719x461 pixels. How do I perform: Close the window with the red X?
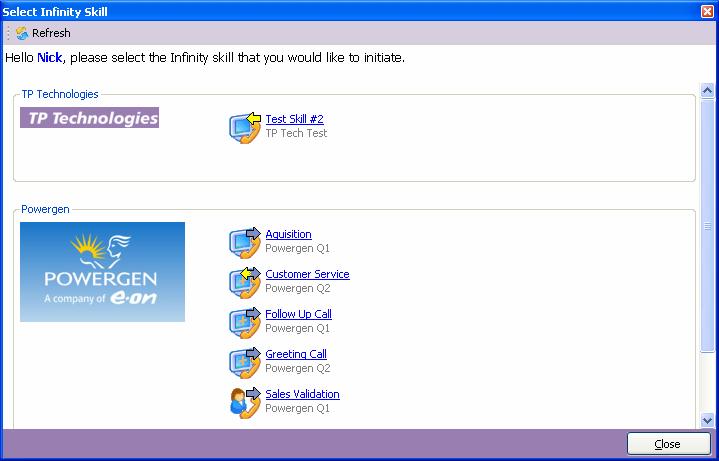click(x=708, y=11)
